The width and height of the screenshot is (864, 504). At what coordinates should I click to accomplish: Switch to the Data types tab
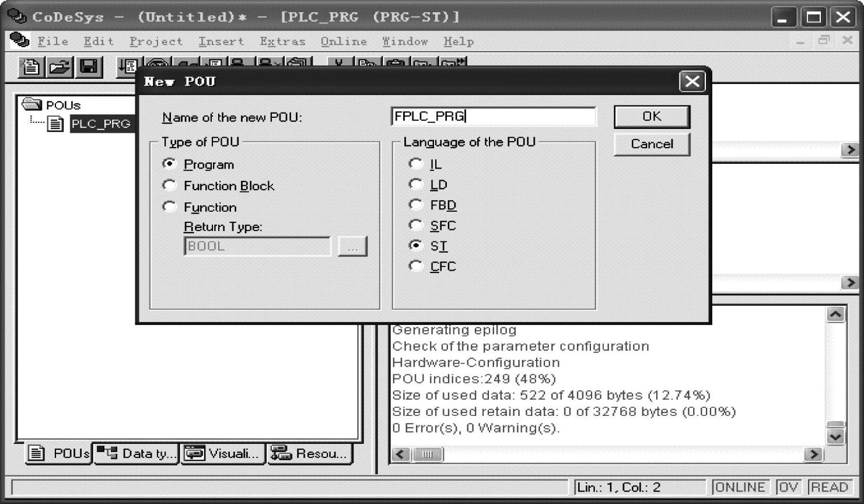[x=137, y=453]
